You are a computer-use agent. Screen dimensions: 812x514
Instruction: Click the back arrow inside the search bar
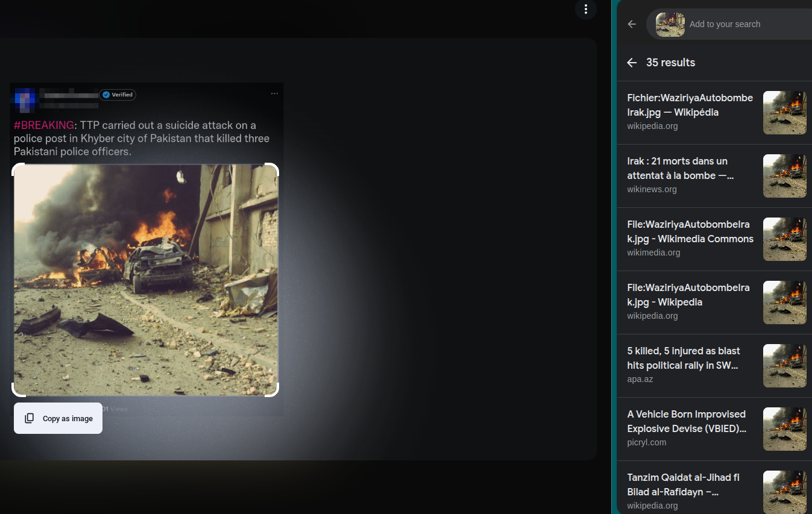coord(631,24)
